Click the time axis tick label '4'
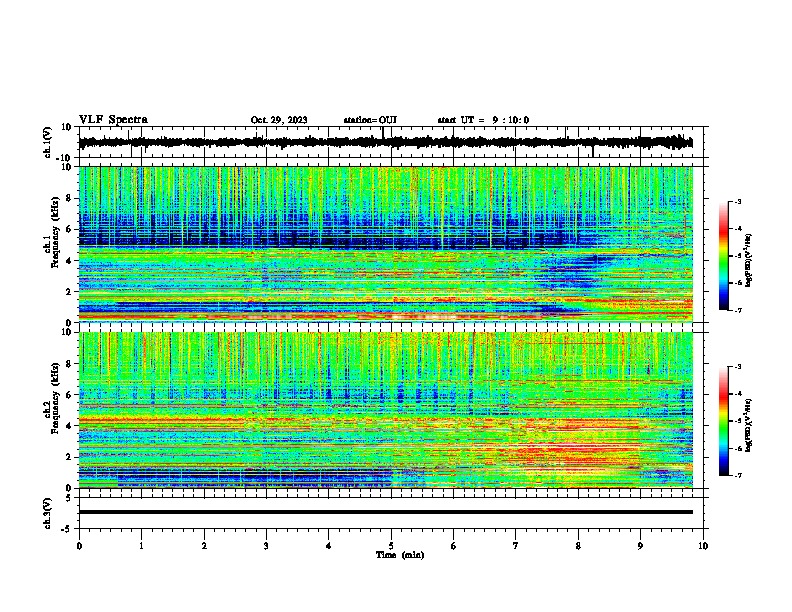792x612 pixels. [x=329, y=546]
